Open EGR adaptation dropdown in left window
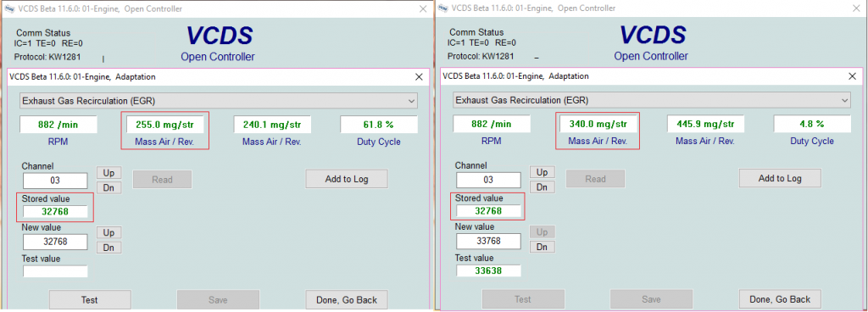 coord(219,101)
